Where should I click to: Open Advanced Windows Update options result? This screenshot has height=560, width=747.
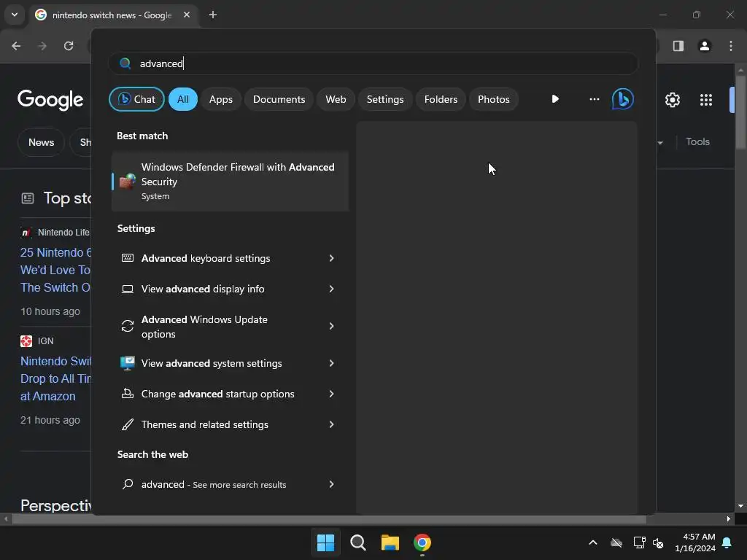click(230, 327)
